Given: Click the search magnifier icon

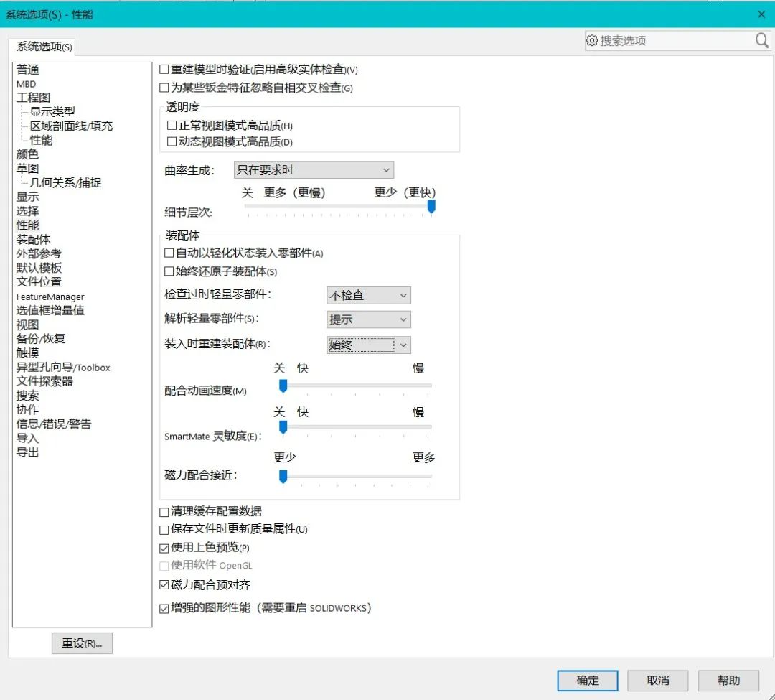Looking at the screenshot, I should pyautogui.click(x=761, y=41).
